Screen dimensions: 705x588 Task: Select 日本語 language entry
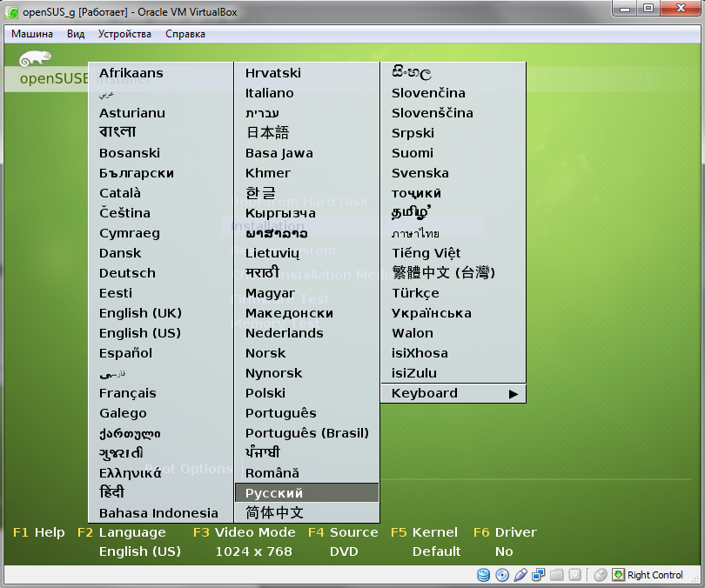[x=306, y=133]
